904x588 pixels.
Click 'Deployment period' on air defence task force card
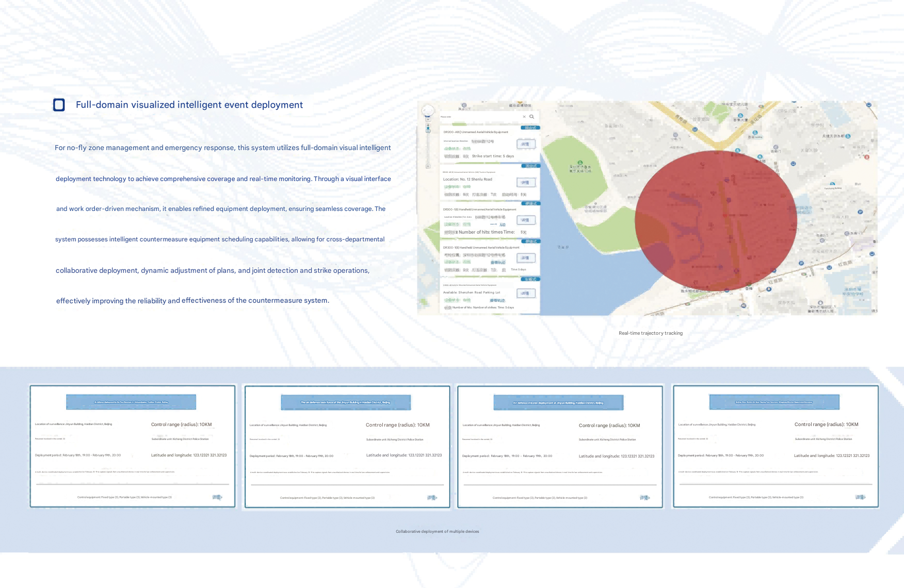click(x=292, y=456)
